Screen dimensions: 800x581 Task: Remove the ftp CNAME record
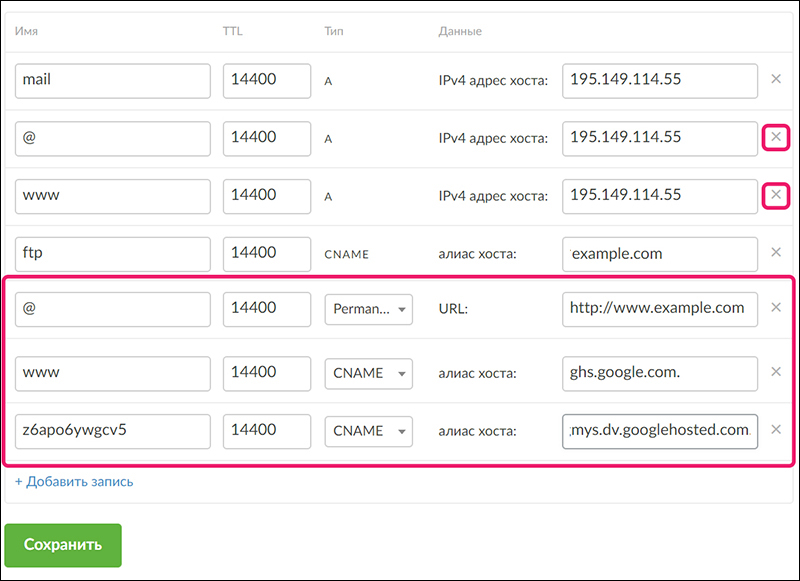776,253
